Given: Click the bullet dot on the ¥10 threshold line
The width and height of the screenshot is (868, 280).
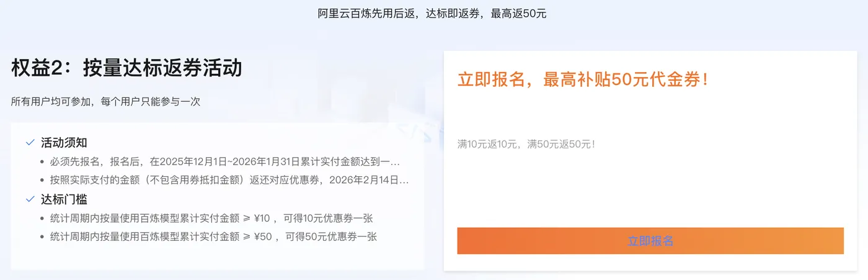Looking at the screenshot, I should (x=42, y=219).
